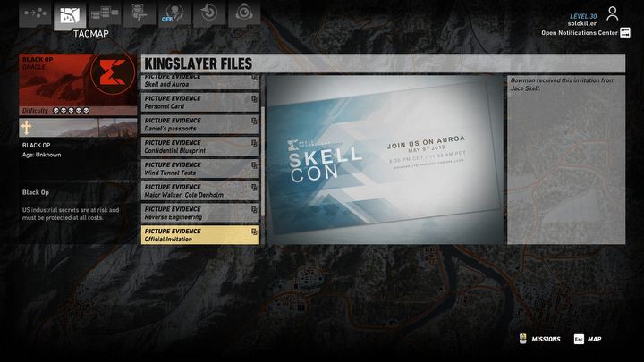Select the Skell and Auroa evidence entry

200,81
